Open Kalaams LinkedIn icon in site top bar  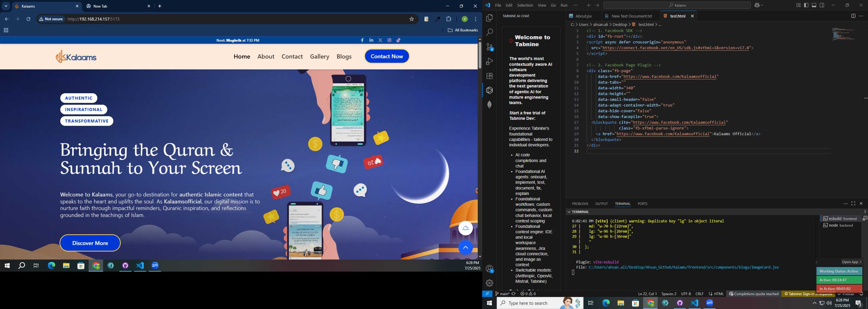click(371, 40)
